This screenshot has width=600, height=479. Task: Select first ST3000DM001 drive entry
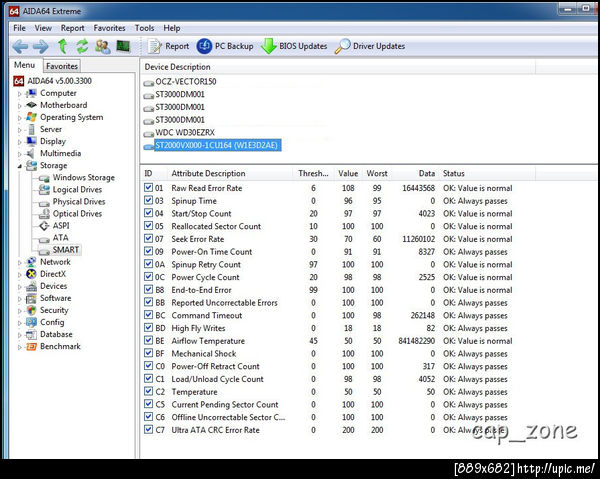coord(180,94)
